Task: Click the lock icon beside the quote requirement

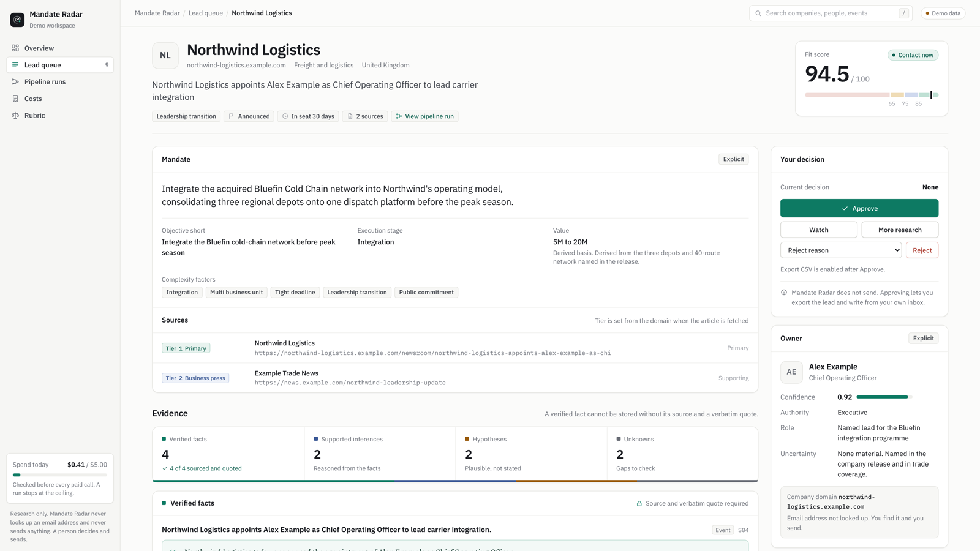Action: click(639, 504)
